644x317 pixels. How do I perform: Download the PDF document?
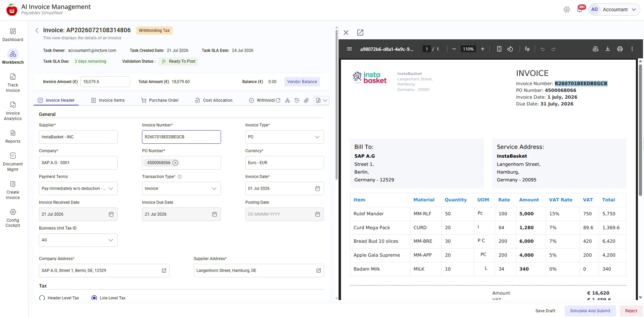pyautogui.click(x=608, y=49)
